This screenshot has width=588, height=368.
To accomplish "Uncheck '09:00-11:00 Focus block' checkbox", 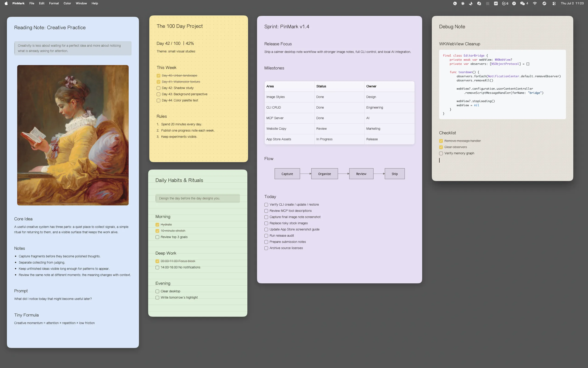I will 157,261.
